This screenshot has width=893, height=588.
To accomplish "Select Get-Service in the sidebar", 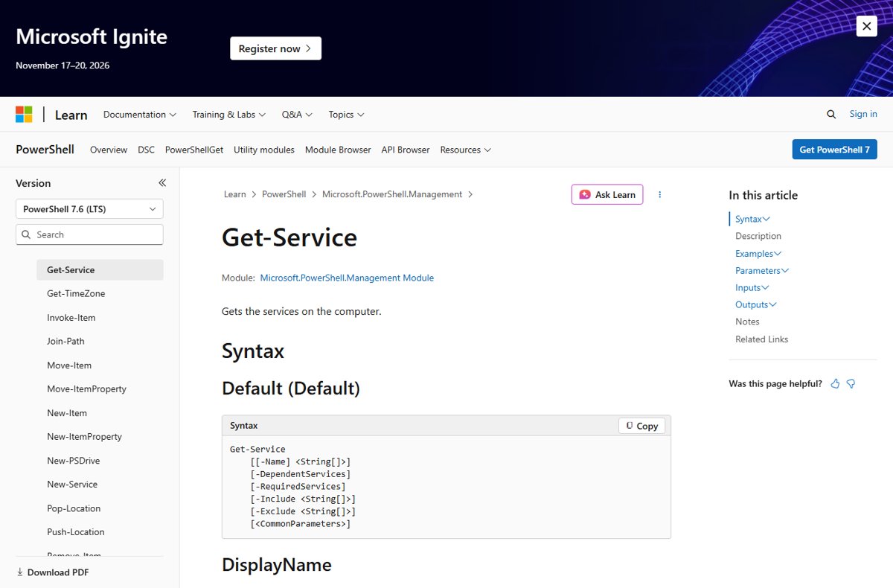I will pyautogui.click(x=100, y=270).
